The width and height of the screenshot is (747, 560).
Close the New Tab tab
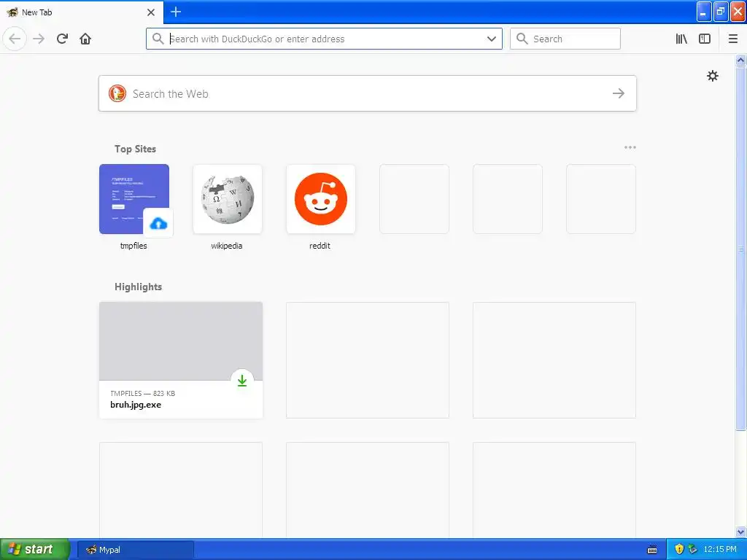151,12
